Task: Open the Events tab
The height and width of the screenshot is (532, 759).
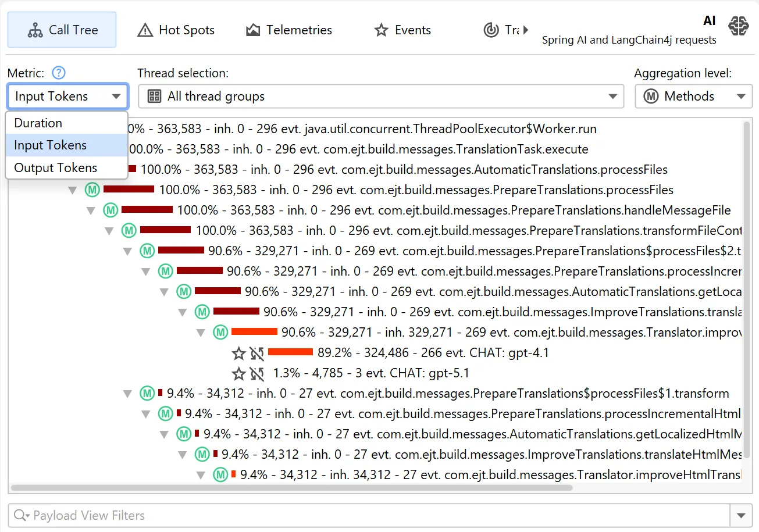Action: click(x=403, y=30)
